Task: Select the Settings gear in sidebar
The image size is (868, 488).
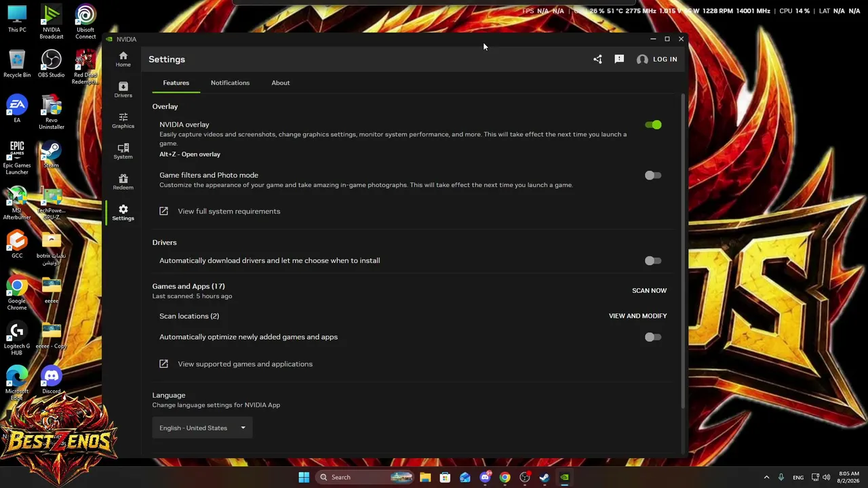Action: 123,212
